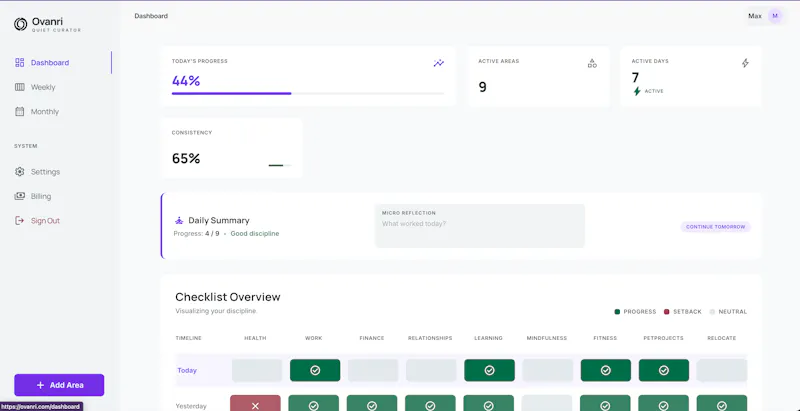This screenshot has width=800, height=411.
Task: Click the Dashboard breadcrumb at top
Action: point(151,16)
